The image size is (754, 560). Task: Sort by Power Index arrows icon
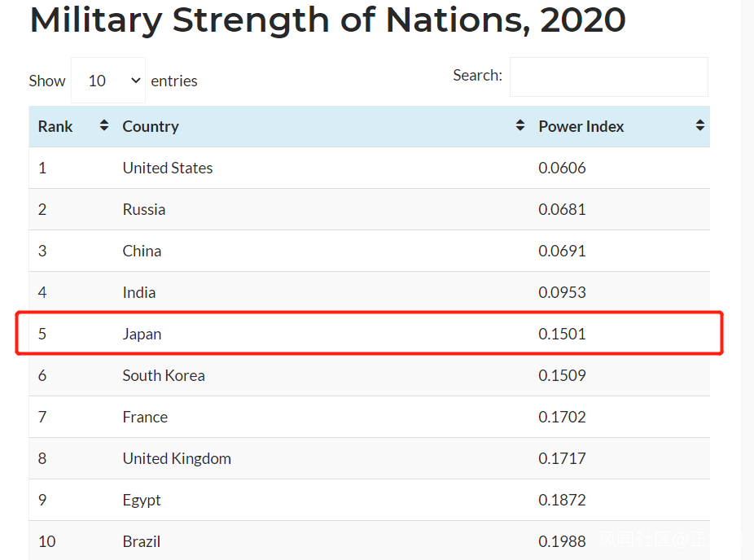[699, 126]
